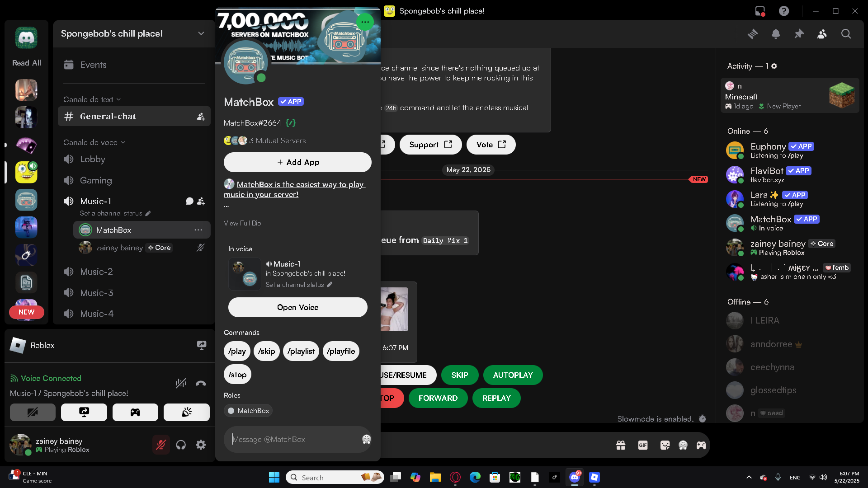Collapse the Canale de voce category
868x488 pixels.
tap(94, 142)
